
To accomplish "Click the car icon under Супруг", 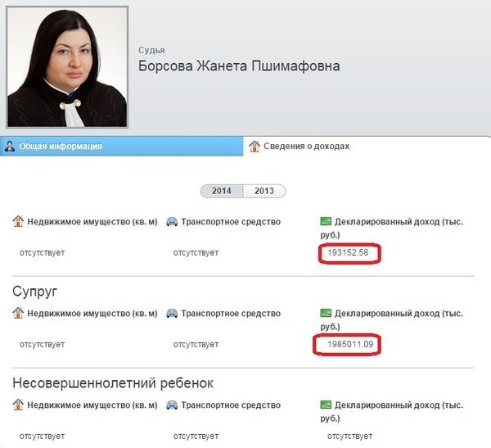I will point(172,313).
